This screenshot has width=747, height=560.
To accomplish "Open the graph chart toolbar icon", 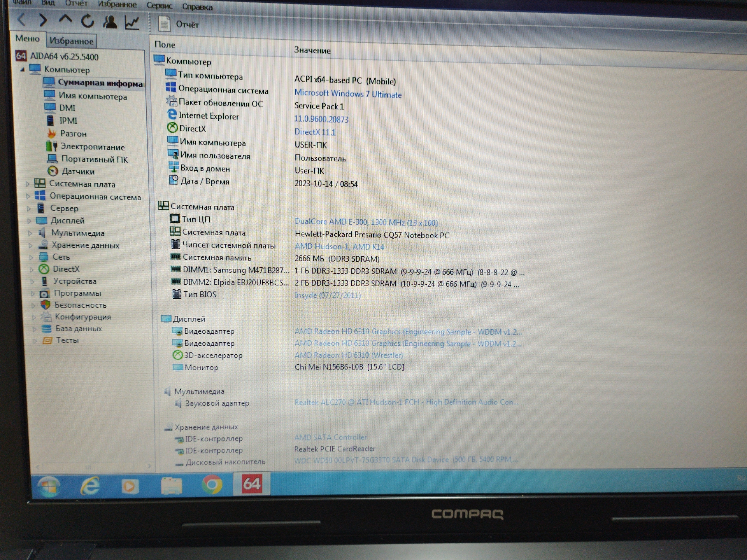I will tap(132, 23).
